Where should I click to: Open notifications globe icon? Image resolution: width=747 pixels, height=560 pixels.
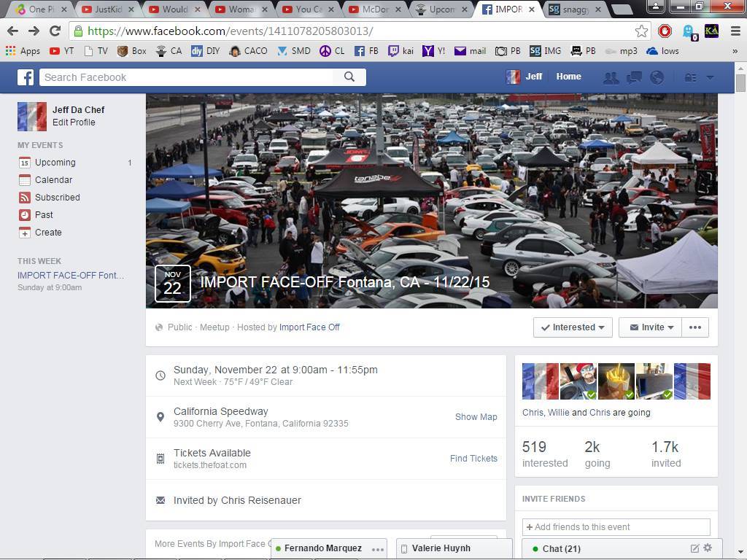pyautogui.click(x=657, y=77)
